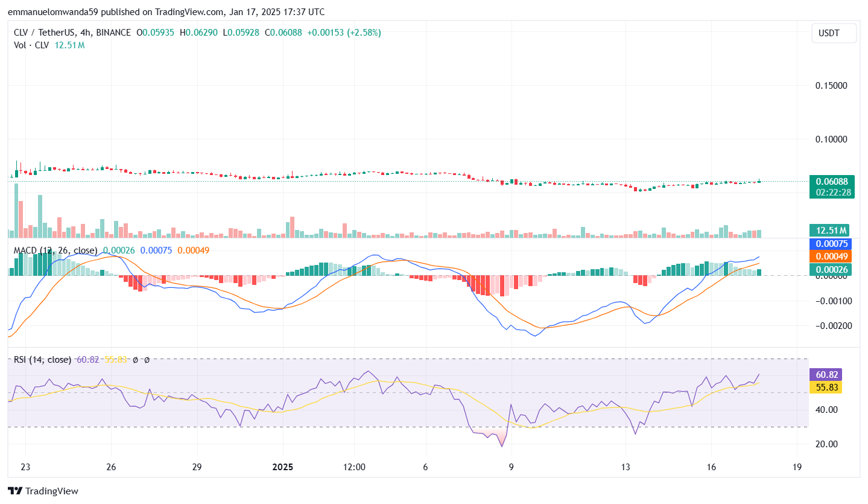Click the 0.15000 price axis label

point(831,86)
